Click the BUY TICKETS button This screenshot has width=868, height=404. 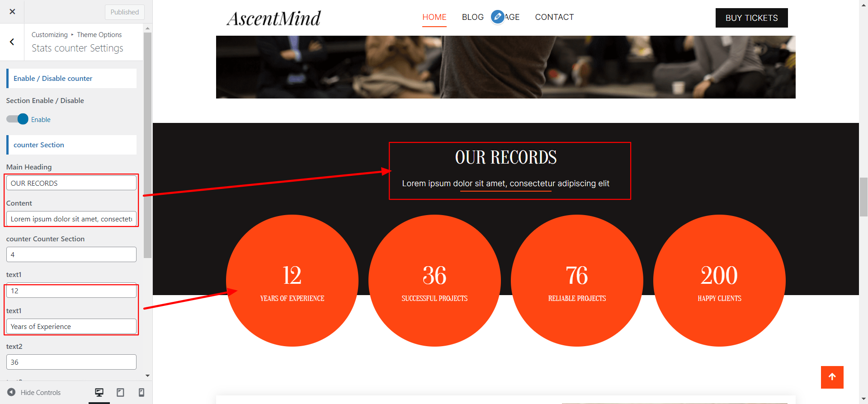click(x=751, y=18)
